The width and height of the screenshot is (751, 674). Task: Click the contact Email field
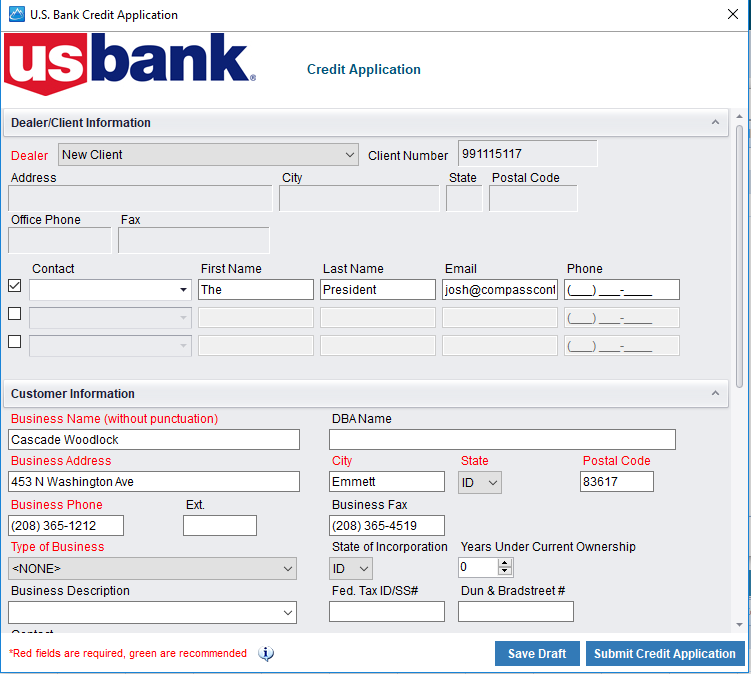(x=500, y=290)
